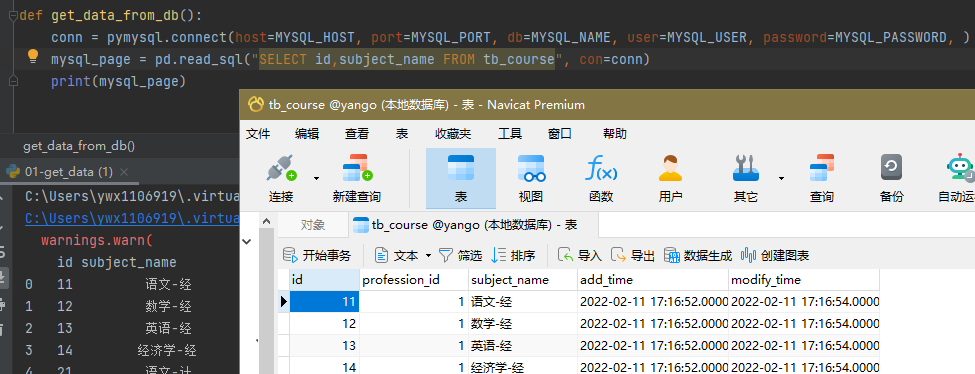Click the id column header
This screenshot has height=374, width=975.
tap(325, 280)
